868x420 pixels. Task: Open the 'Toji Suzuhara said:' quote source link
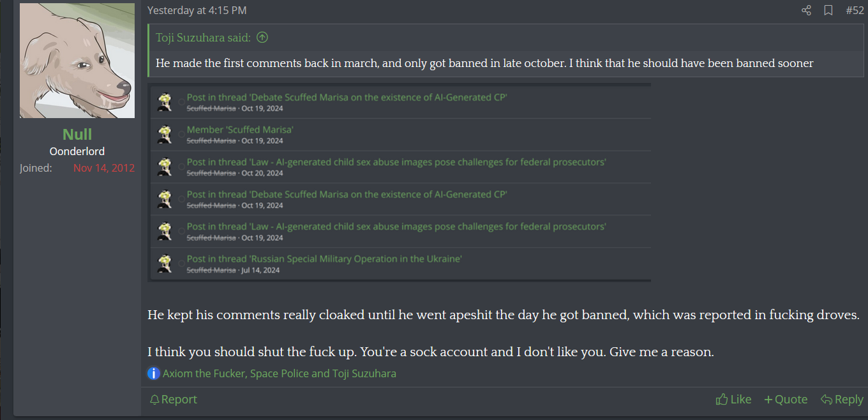coord(204,38)
